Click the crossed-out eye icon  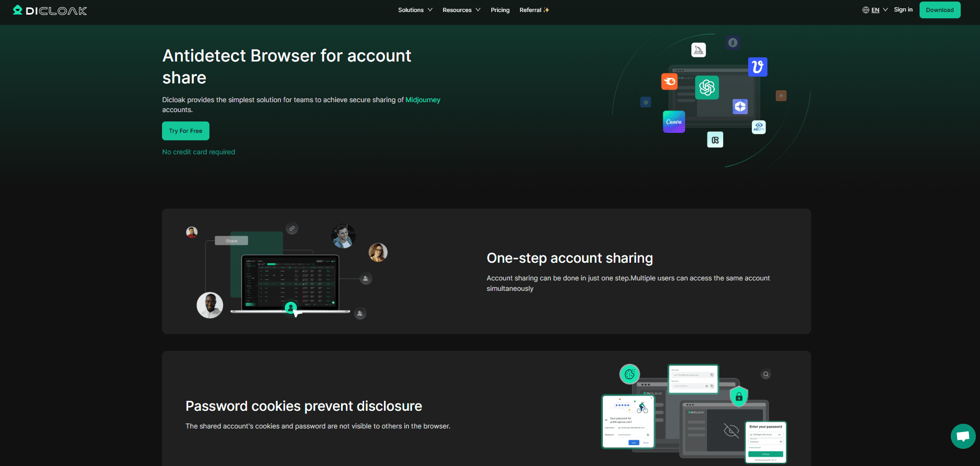[731, 431]
